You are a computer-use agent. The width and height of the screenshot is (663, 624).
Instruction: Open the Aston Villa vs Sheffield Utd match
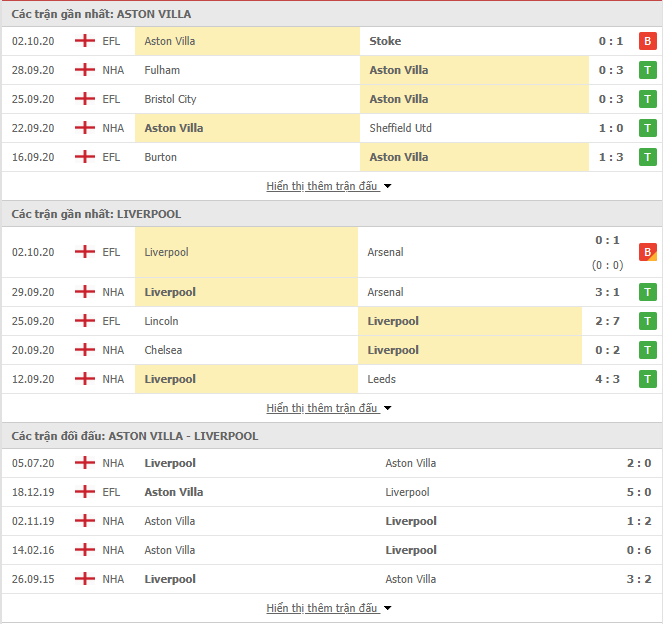click(x=332, y=128)
